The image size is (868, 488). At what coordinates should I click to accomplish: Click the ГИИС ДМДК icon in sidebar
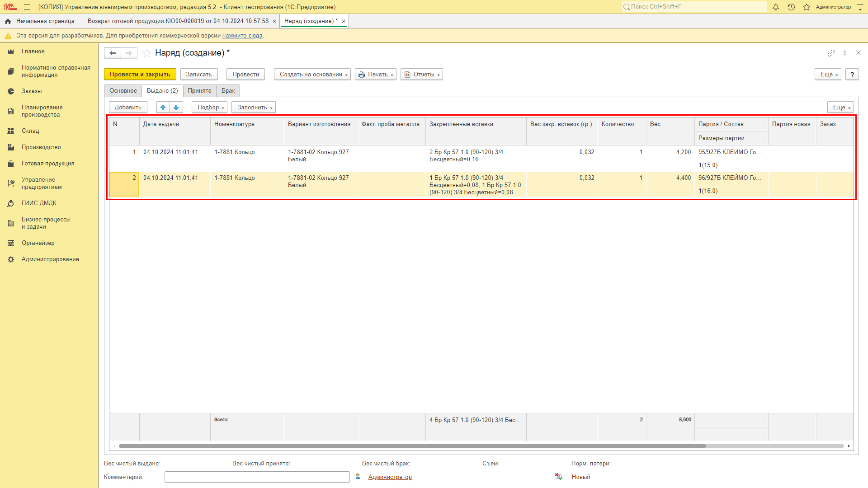click(x=11, y=203)
